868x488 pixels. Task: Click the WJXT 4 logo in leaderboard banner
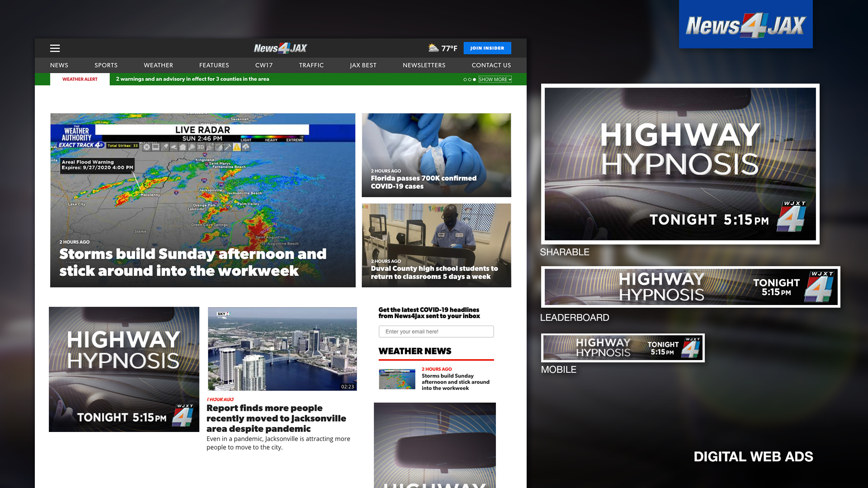820,287
